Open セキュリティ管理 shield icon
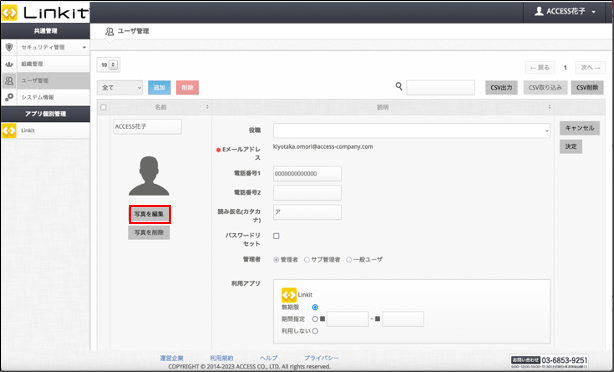 [9, 47]
